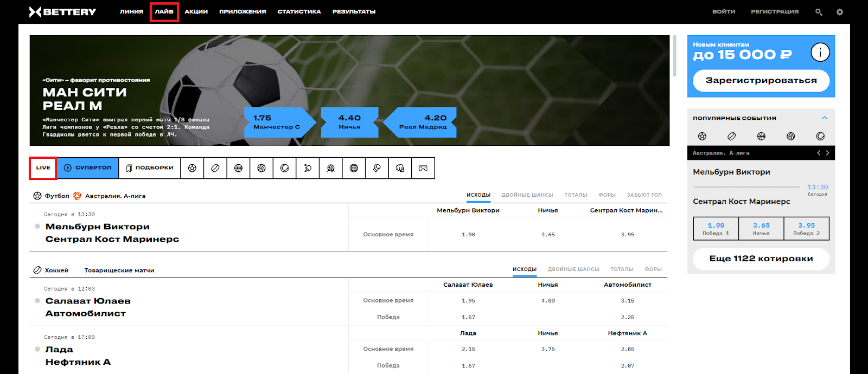
Task: Open Еще 1122 котировки button
Action: 761,259
